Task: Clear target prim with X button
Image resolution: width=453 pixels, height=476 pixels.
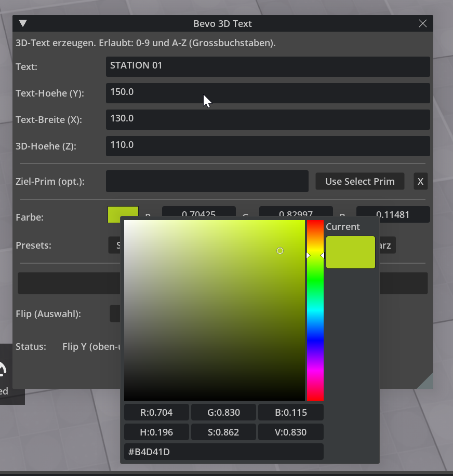Action: click(x=420, y=181)
